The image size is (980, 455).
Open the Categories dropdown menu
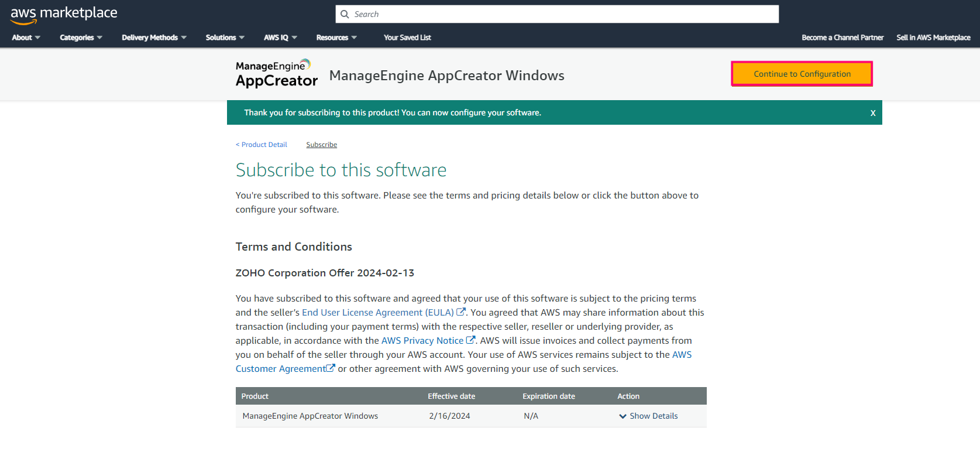tap(81, 37)
